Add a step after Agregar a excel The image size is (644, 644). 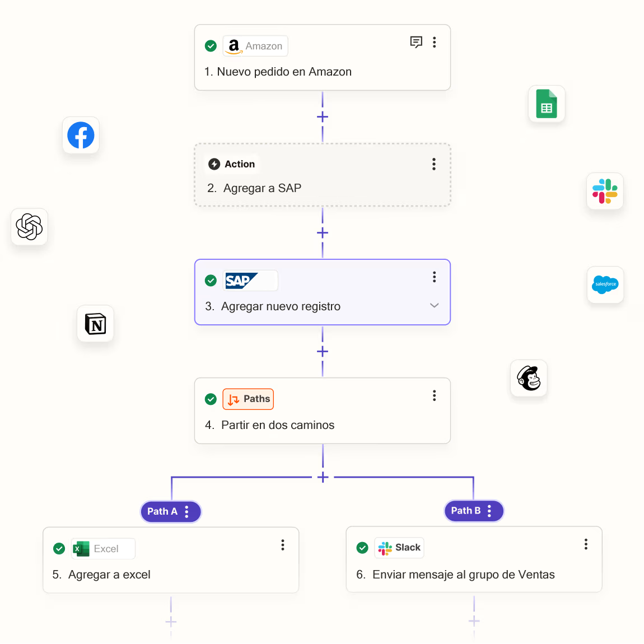click(x=171, y=622)
